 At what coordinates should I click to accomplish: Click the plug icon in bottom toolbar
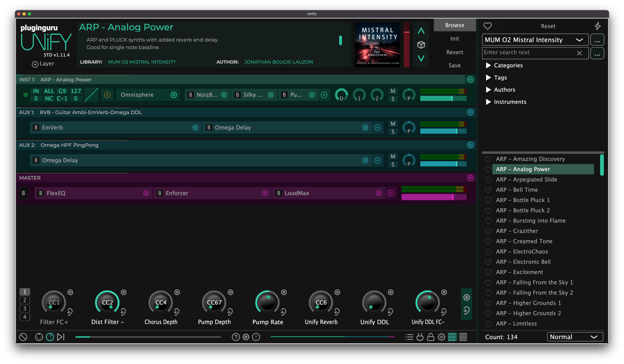[420, 337]
